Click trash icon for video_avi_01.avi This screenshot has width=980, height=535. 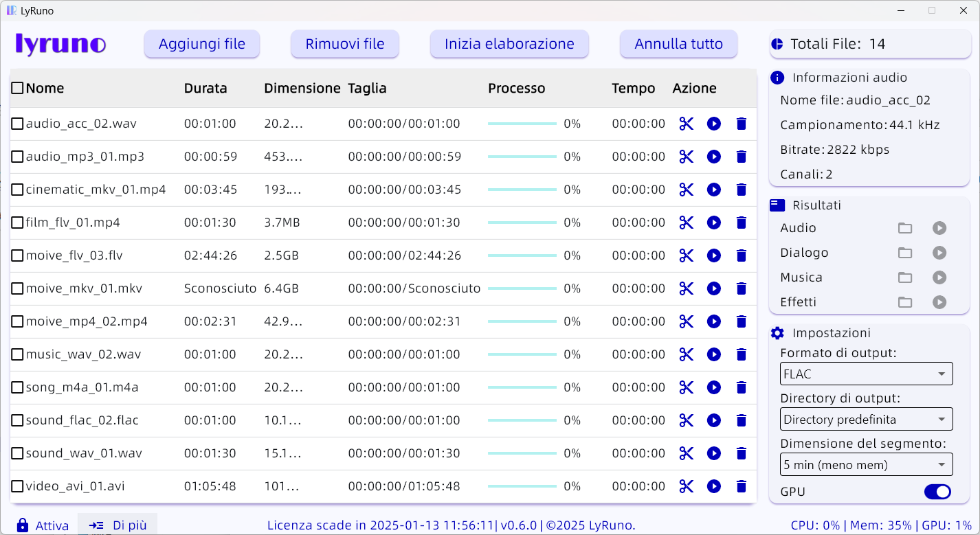tap(741, 486)
